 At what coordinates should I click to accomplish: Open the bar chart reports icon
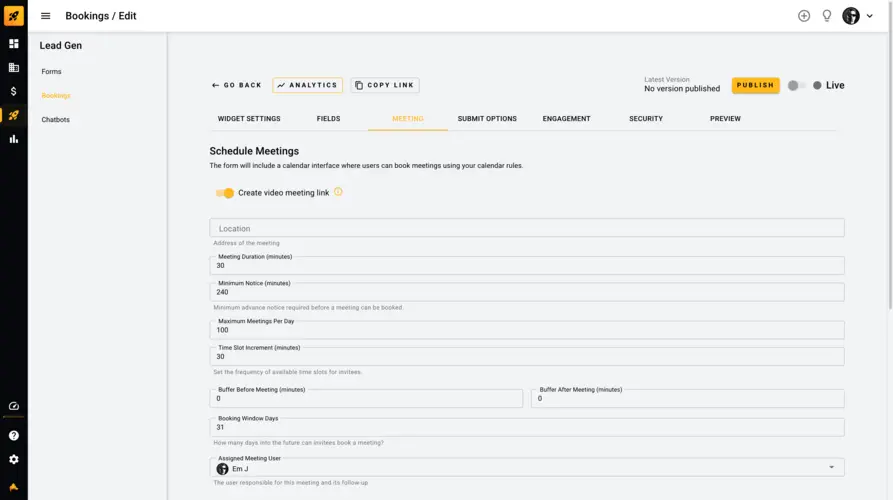(14, 139)
